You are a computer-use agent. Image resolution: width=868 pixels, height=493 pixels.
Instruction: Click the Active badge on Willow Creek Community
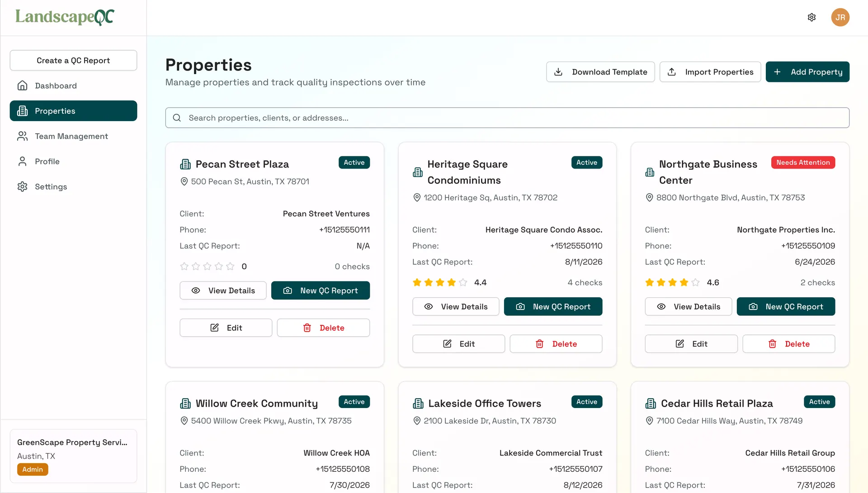pos(354,402)
